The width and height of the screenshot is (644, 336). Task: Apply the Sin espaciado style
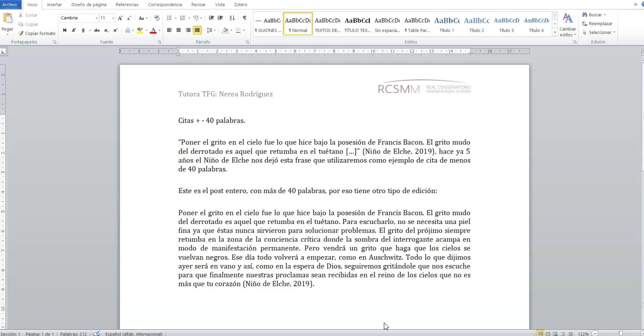[x=387, y=24]
